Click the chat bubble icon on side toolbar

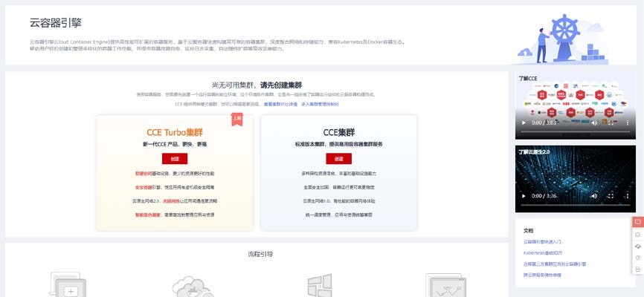point(638,235)
